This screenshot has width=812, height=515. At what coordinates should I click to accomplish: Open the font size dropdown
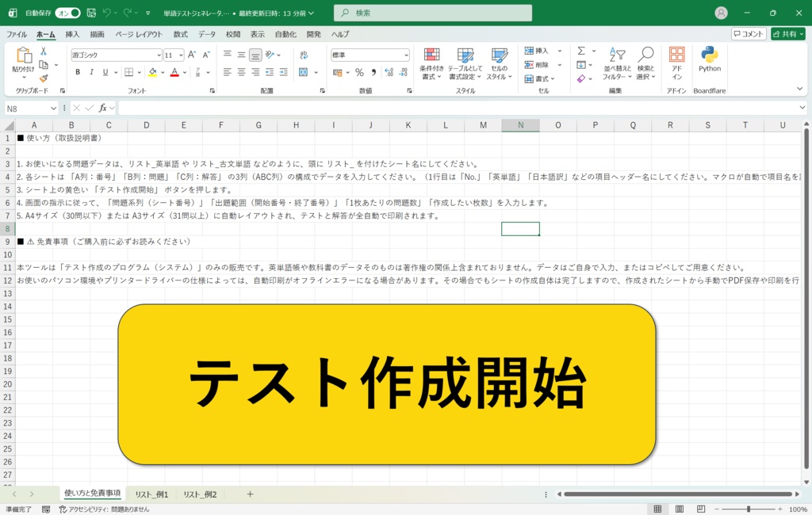(x=181, y=55)
